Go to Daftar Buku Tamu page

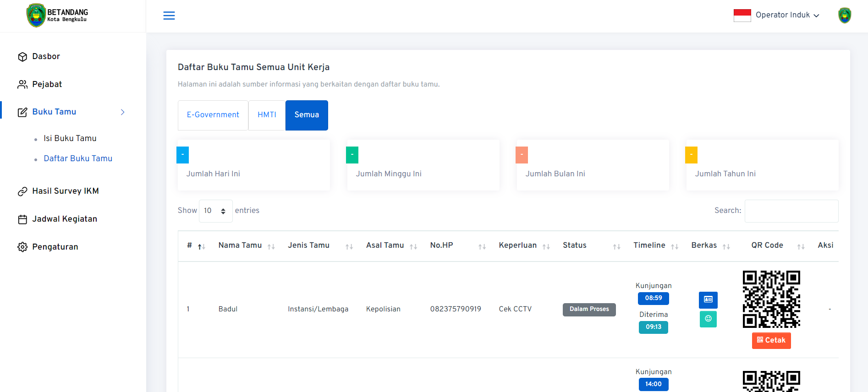pyautogui.click(x=78, y=158)
